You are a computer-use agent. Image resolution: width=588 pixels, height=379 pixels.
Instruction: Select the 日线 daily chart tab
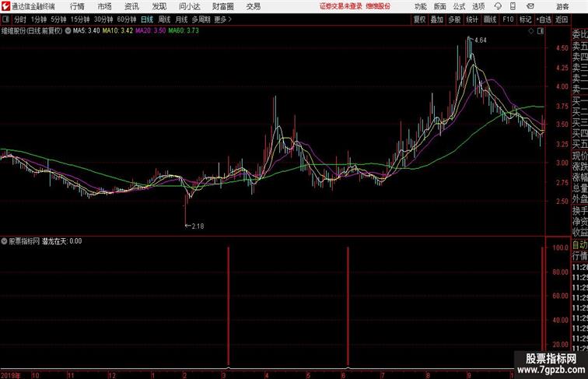point(147,19)
